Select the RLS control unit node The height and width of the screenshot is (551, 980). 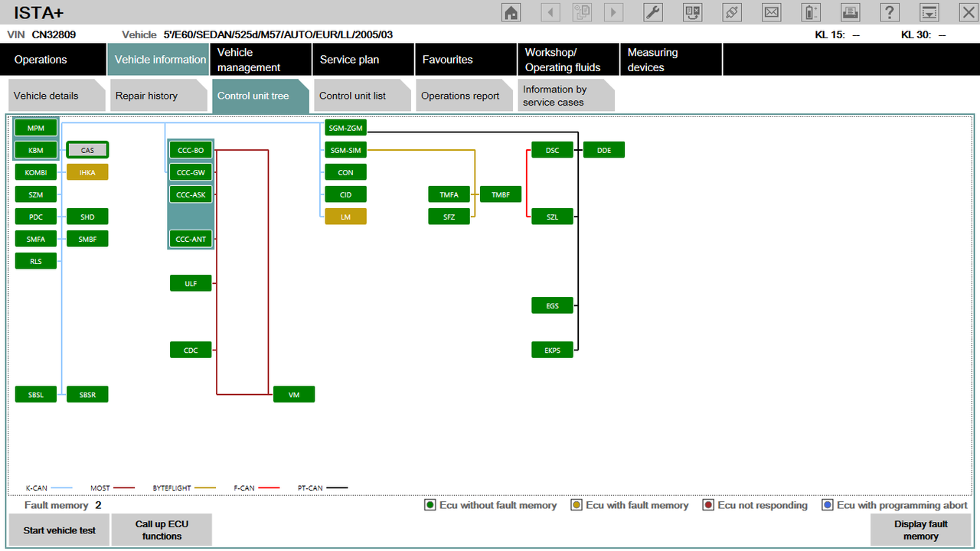[x=36, y=261]
